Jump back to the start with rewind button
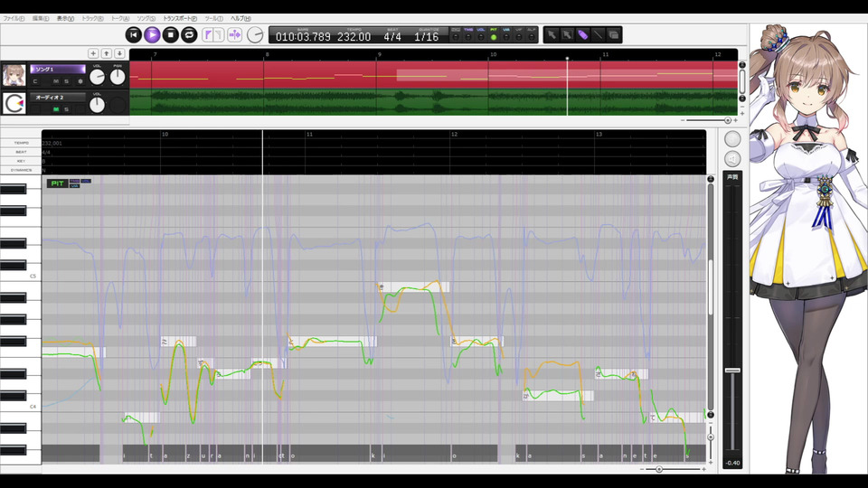The height and width of the screenshot is (488, 868). click(x=134, y=35)
